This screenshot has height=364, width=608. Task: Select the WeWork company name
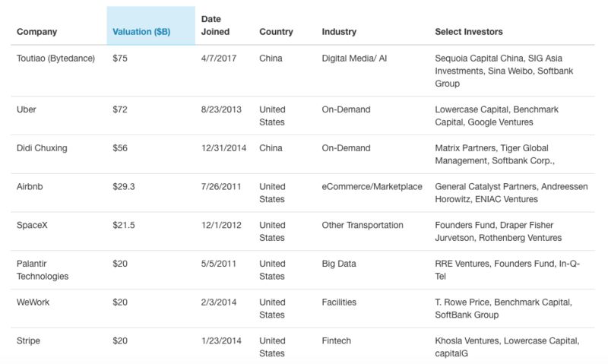[33, 302]
